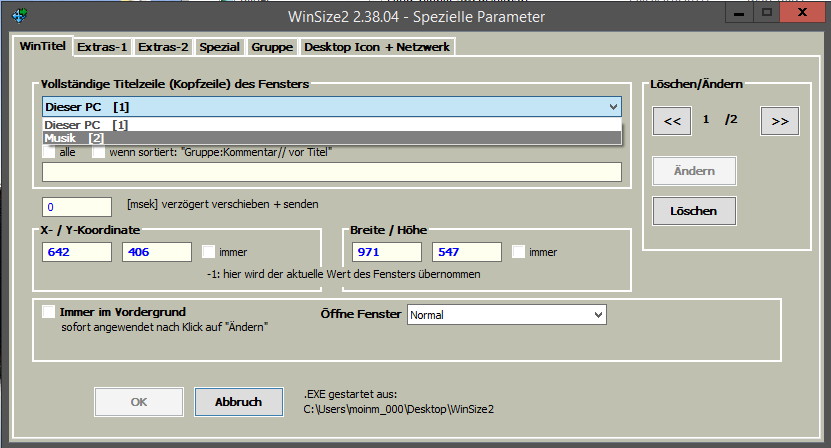Enable the 'alle' checkbox
This screenshot has width=831, height=448.
[49, 152]
